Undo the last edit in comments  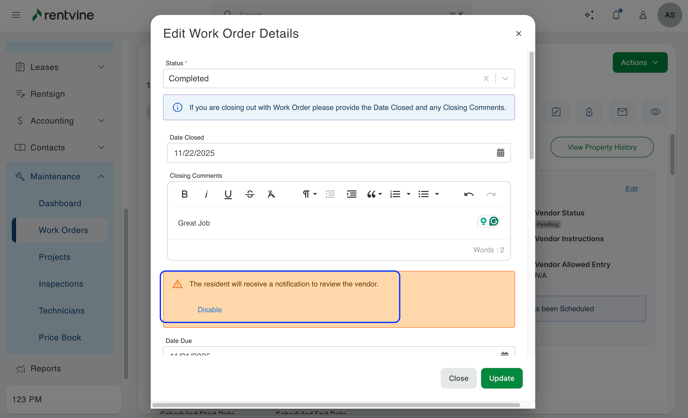pos(468,194)
